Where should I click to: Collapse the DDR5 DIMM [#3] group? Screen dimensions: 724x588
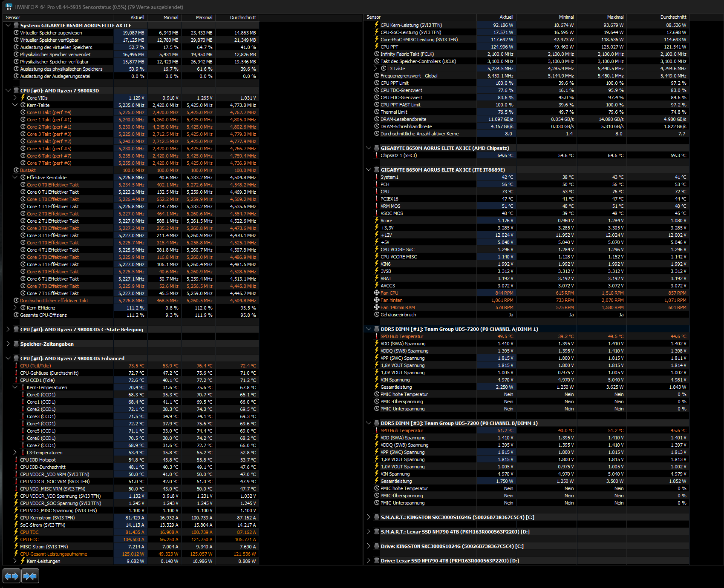tap(369, 423)
